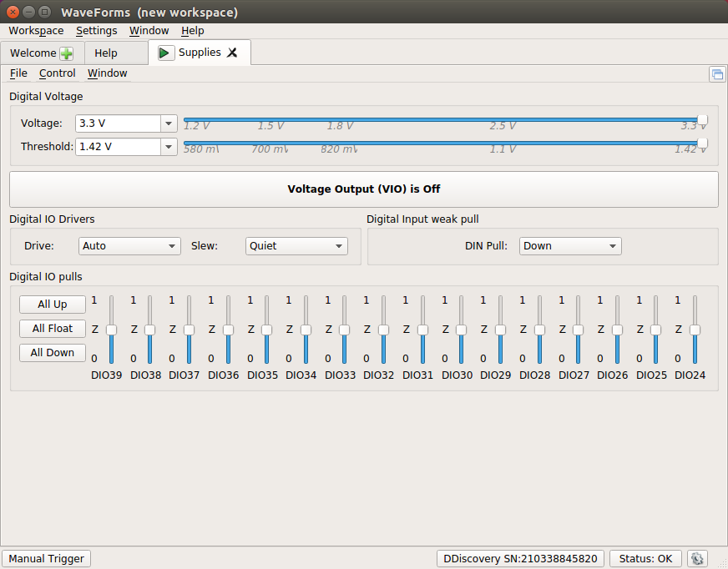Close the WaveForms window with red button
The image size is (728, 569).
point(13,12)
